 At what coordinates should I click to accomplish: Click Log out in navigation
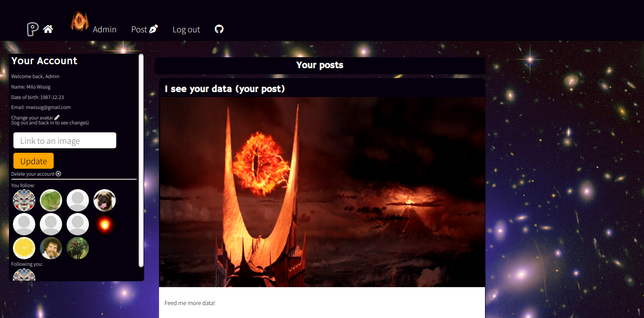(186, 29)
